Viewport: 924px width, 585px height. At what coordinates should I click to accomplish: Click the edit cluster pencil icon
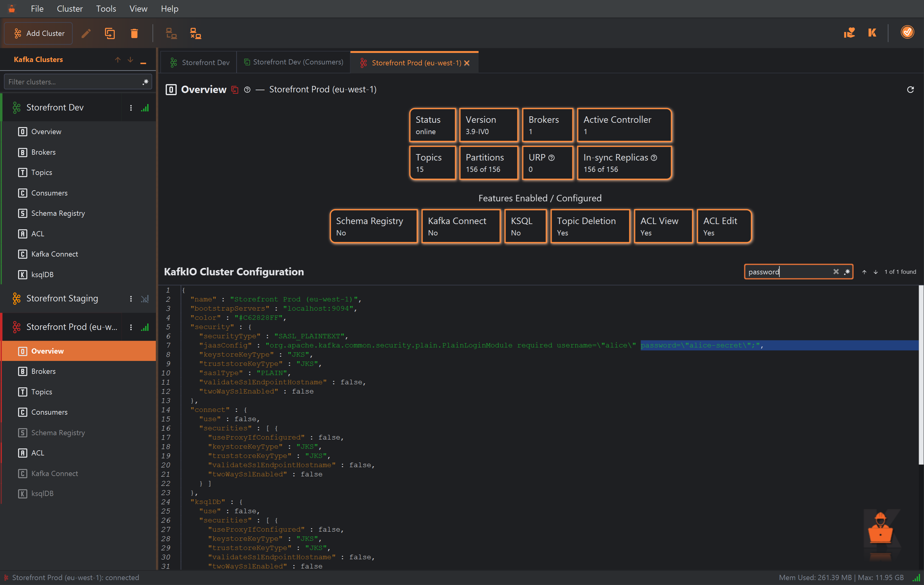[86, 33]
